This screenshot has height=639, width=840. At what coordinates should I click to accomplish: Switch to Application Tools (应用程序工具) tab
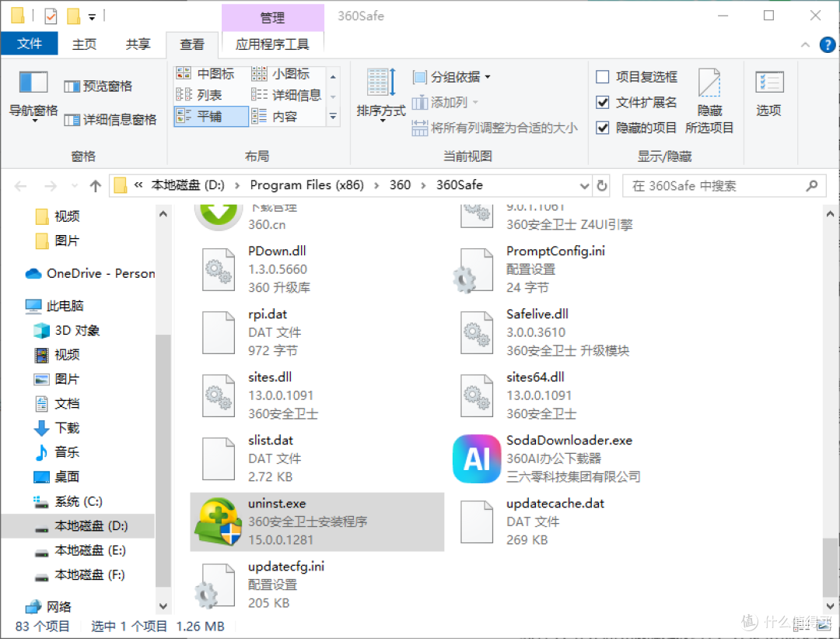273,44
